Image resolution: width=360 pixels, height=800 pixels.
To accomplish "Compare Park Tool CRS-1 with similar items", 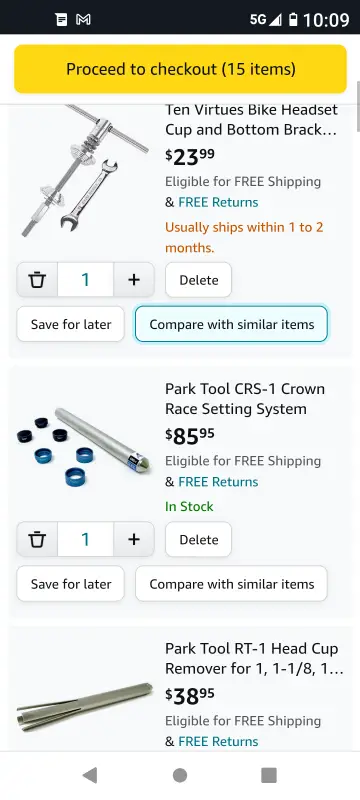I will pyautogui.click(x=232, y=584).
